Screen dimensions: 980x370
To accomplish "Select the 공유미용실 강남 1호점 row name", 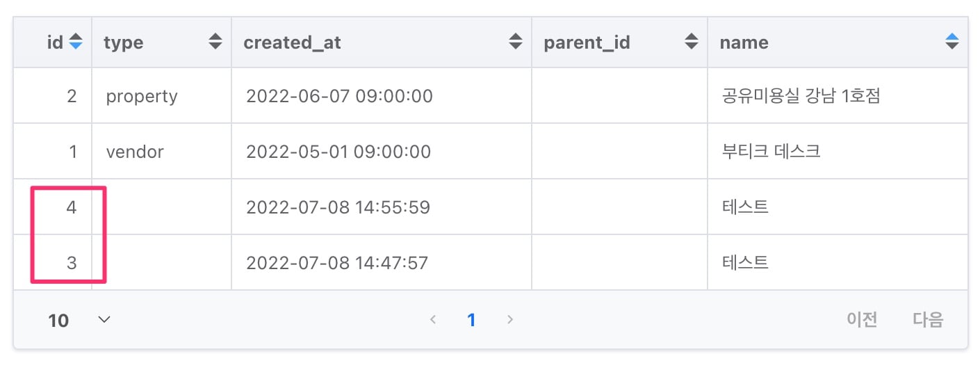I will pyautogui.click(x=801, y=96).
